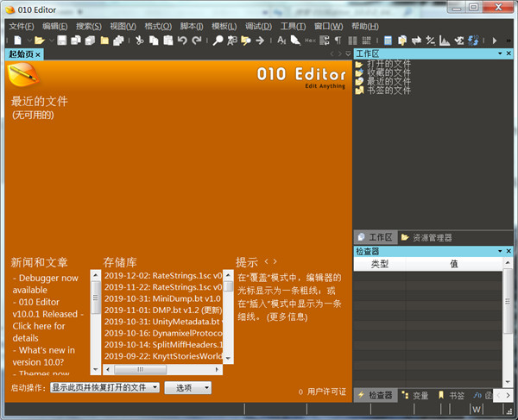Switch to the 变量 variables tab

pyautogui.click(x=414, y=396)
